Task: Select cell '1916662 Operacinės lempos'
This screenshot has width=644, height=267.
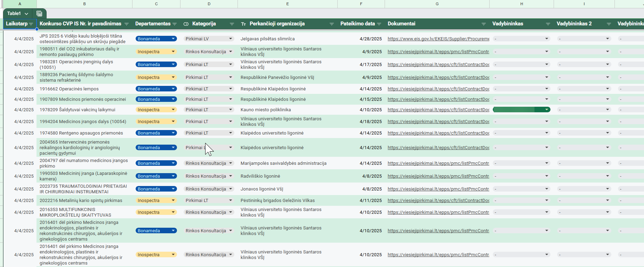Action: pyautogui.click(x=84, y=89)
